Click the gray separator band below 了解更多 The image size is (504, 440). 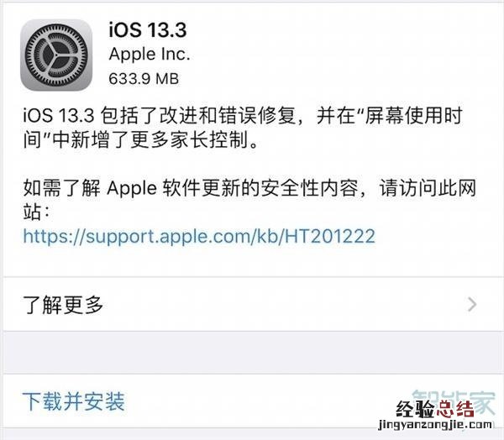pyautogui.click(x=254, y=353)
